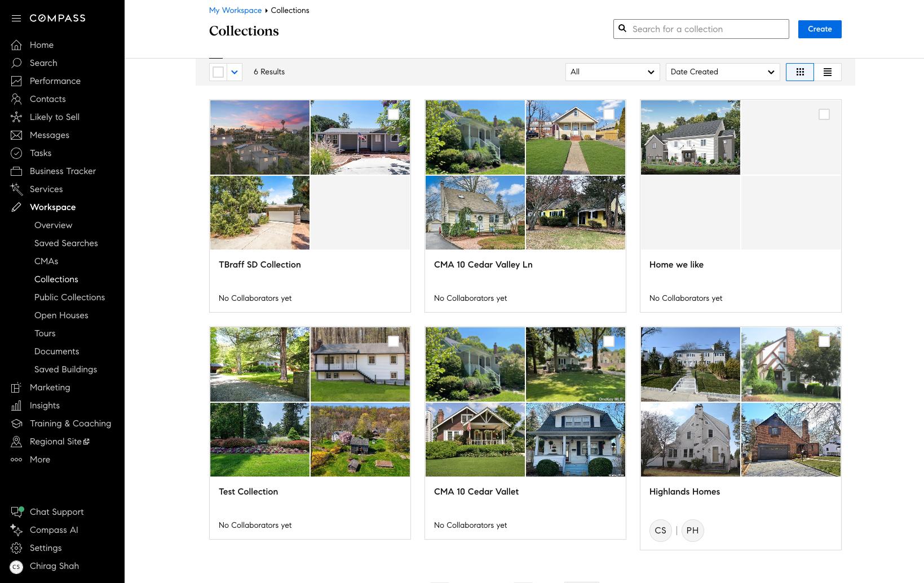The image size is (924, 583).
Task: Open the hamburger menu icon
Action: pyautogui.click(x=16, y=18)
